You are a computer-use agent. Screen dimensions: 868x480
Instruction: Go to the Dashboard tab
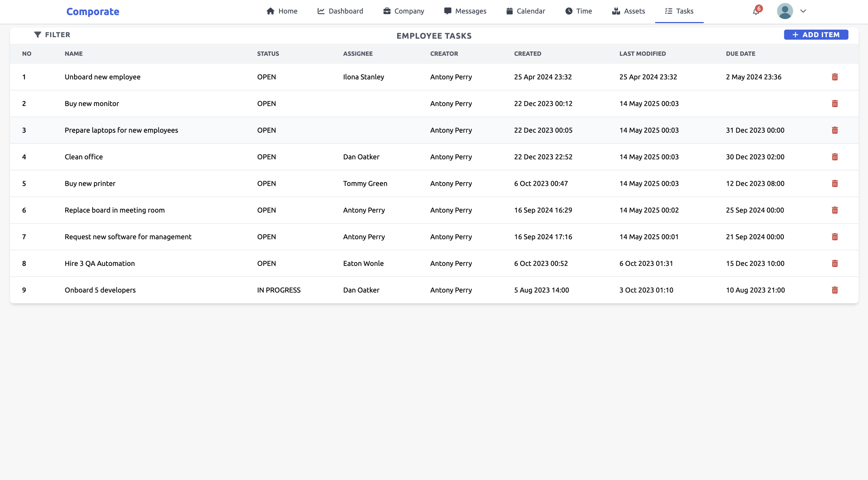[x=340, y=11]
